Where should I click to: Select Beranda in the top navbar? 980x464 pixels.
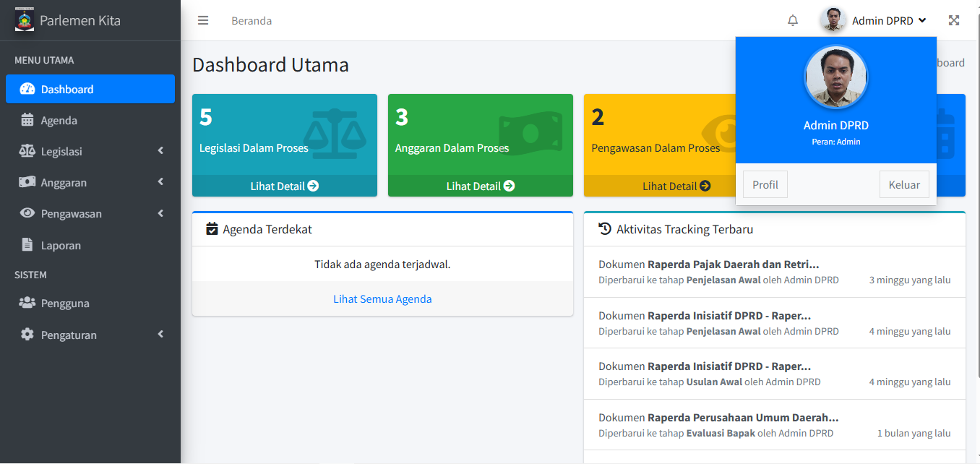(x=252, y=21)
